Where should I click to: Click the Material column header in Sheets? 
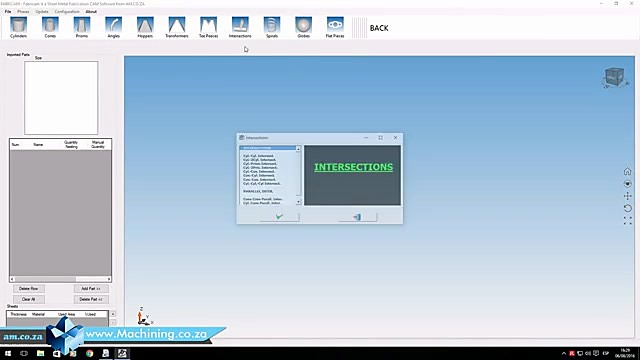click(38, 314)
